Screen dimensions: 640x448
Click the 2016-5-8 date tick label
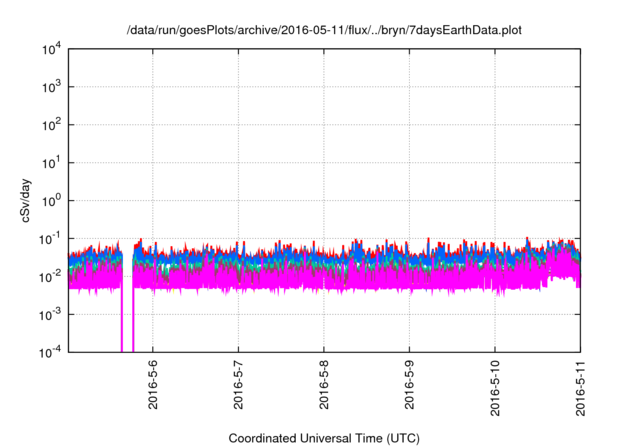click(x=324, y=385)
